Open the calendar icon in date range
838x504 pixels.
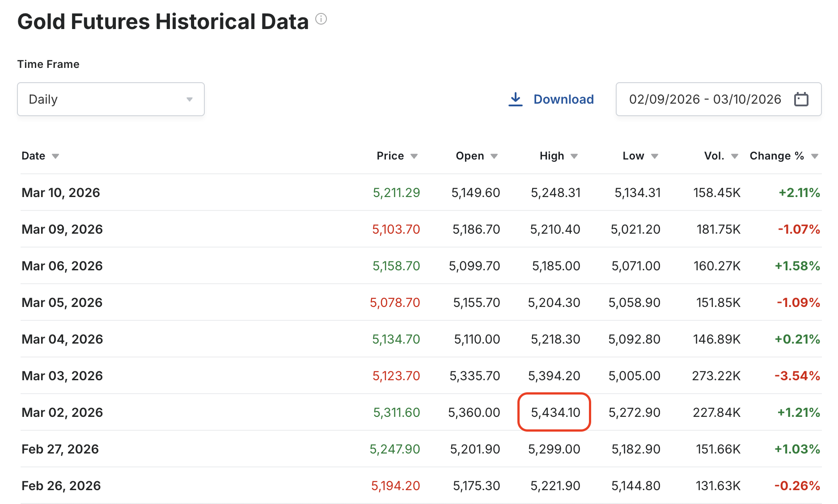pyautogui.click(x=801, y=99)
